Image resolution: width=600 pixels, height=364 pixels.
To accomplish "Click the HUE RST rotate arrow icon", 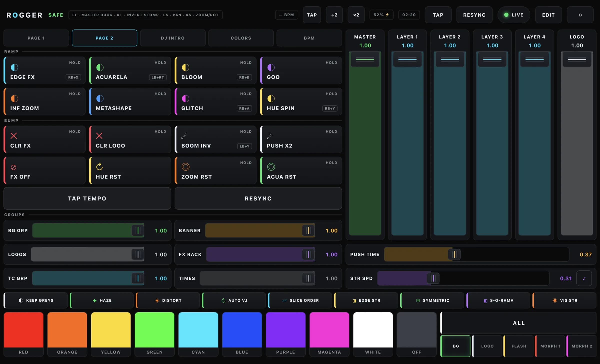I will (99, 167).
